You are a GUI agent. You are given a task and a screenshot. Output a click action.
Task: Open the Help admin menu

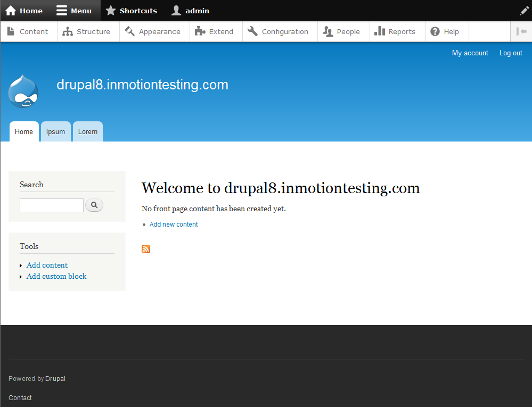[x=447, y=31]
